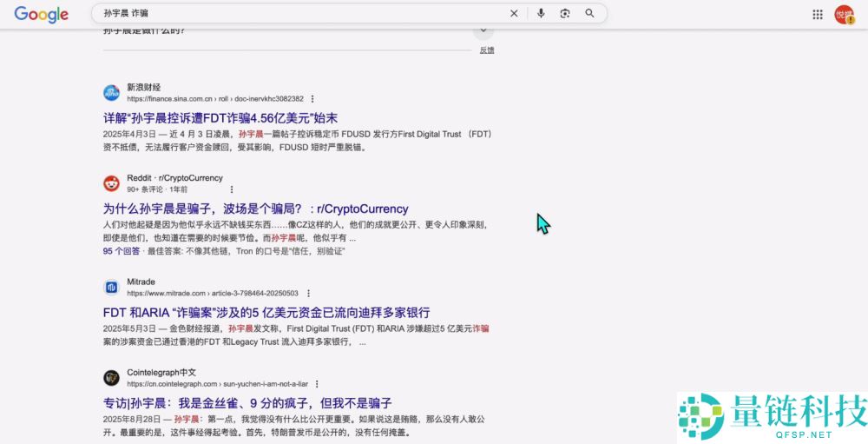
Task: Open more options for the Reddit result
Action: (232, 189)
